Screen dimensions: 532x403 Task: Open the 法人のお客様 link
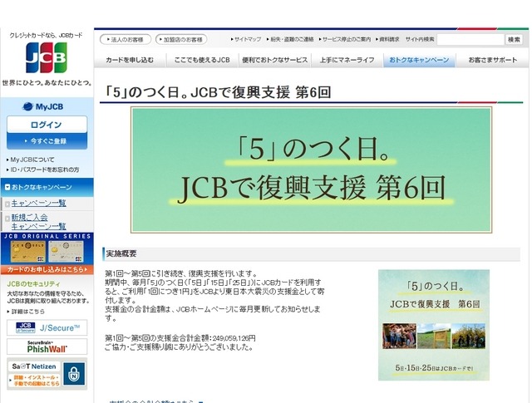click(x=126, y=39)
